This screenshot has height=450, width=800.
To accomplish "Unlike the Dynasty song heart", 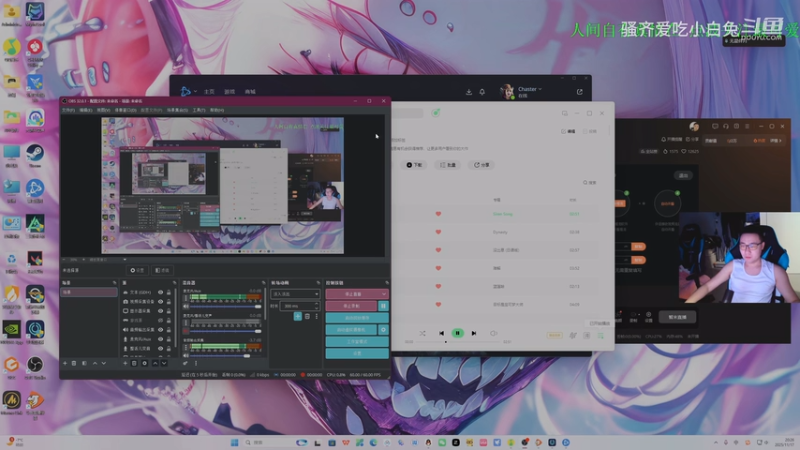I will [x=438, y=232].
